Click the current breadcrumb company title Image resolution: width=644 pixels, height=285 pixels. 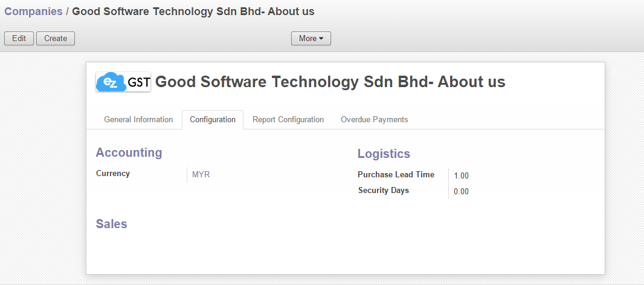[193, 11]
